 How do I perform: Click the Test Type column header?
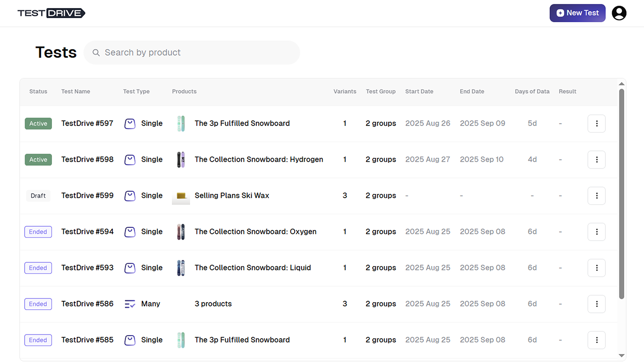[136, 91]
